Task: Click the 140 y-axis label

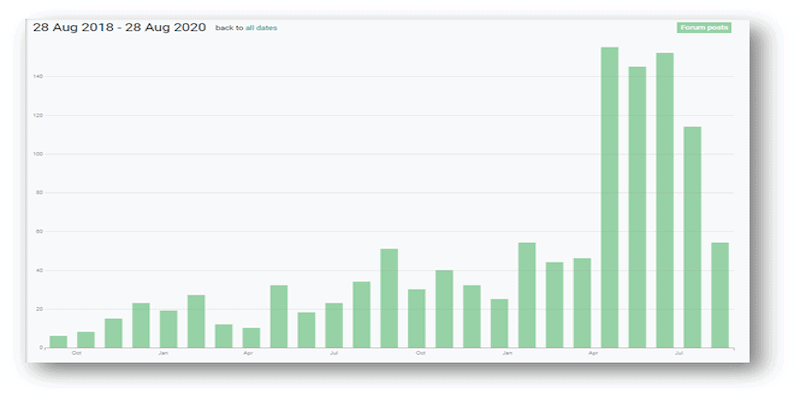Action: coord(38,77)
